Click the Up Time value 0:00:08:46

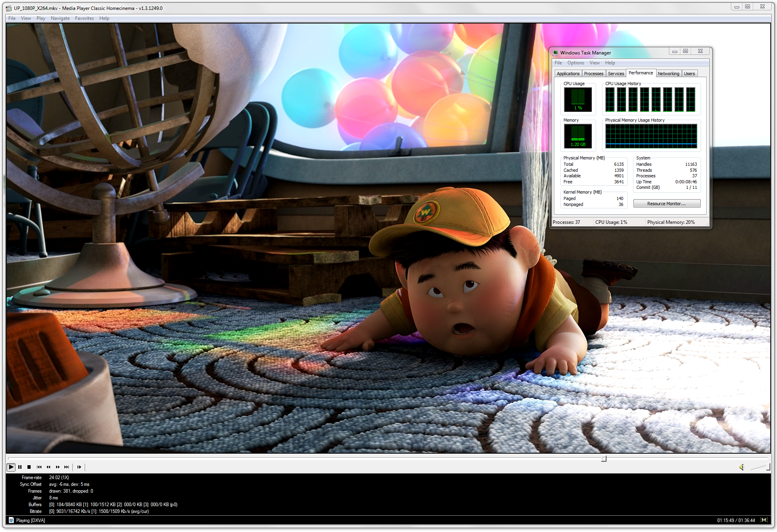(686, 182)
